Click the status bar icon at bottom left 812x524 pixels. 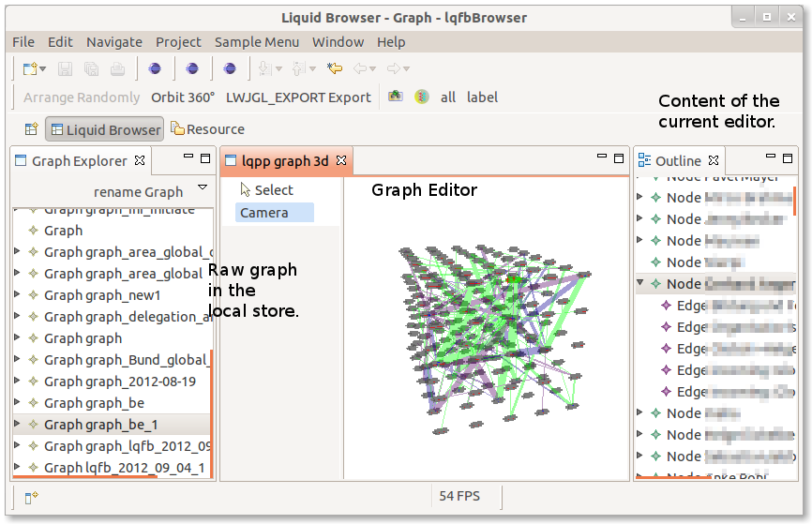pyautogui.click(x=31, y=498)
